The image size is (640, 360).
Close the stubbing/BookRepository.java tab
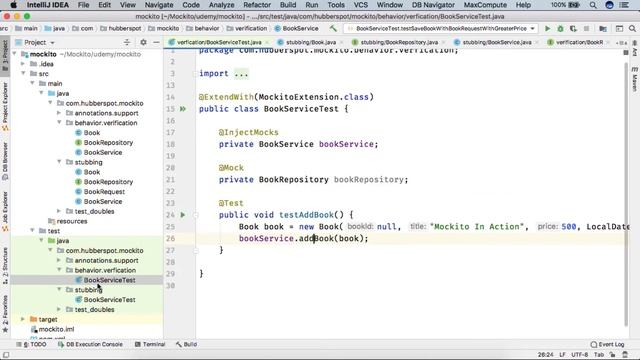click(443, 42)
